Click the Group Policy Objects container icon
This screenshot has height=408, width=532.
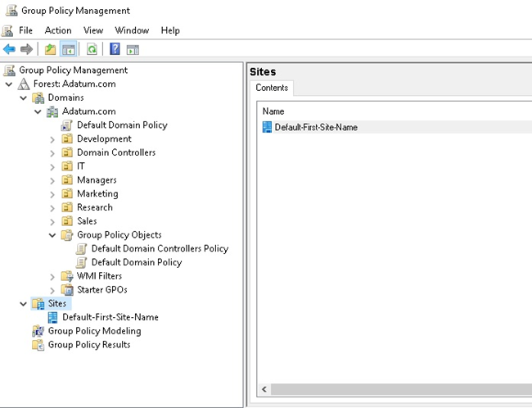tap(67, 235)
